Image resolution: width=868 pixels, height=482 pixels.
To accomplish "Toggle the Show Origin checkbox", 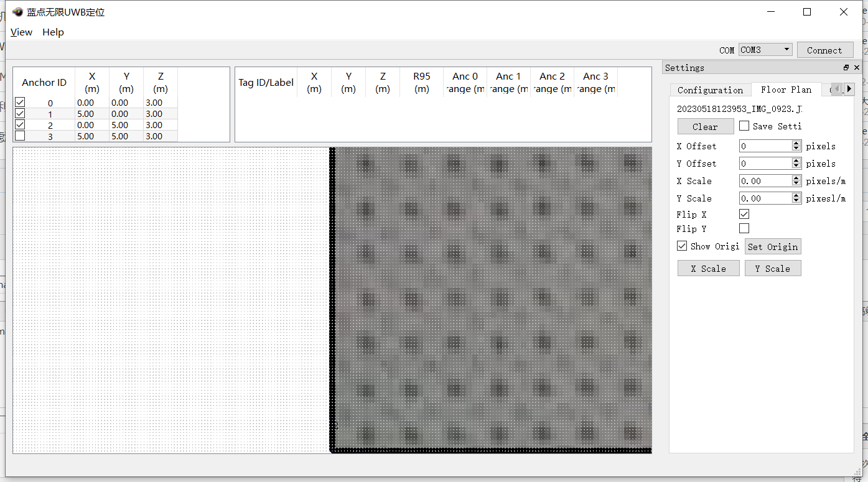I will [683, 246].
